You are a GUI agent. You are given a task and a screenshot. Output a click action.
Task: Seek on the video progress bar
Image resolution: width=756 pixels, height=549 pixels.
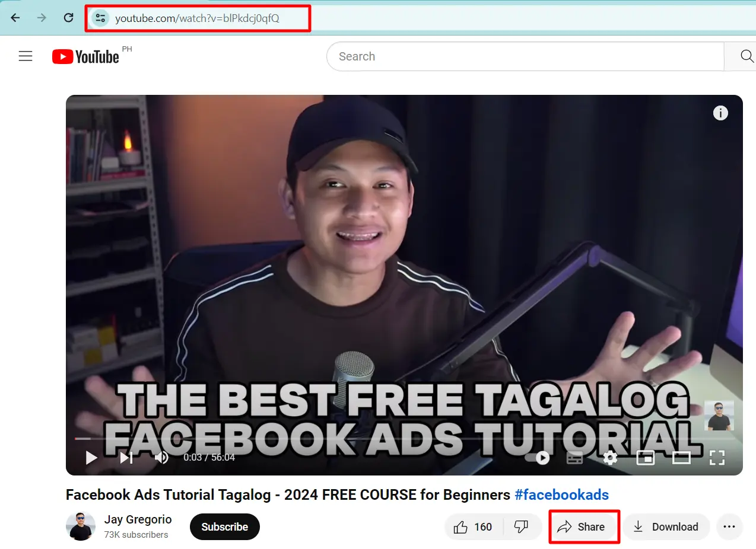pos(404,439)
